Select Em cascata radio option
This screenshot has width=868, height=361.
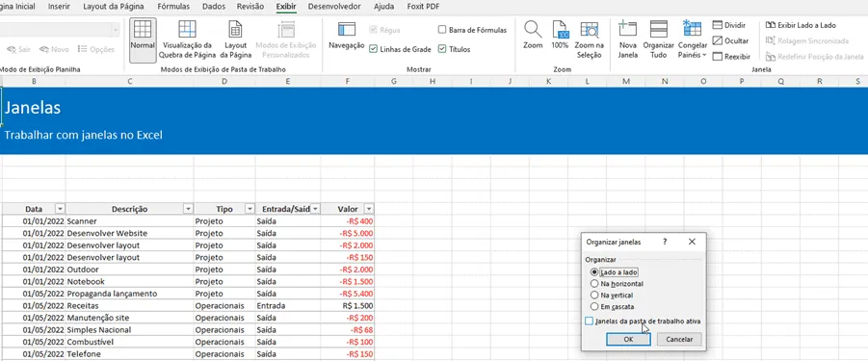click(594, 306)
